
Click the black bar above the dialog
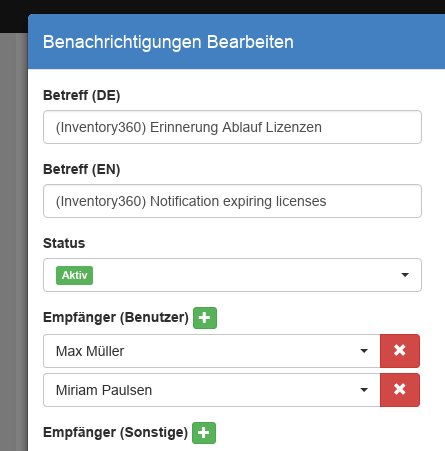coord(222,7)
